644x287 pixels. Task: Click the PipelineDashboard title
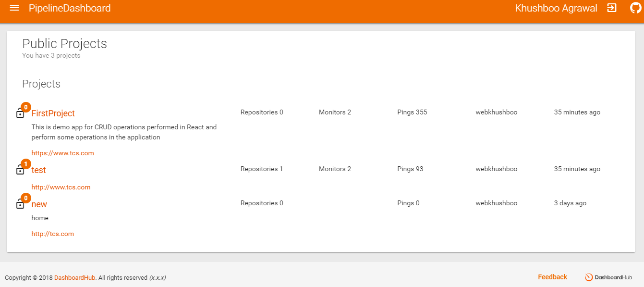tap(70, 8)
